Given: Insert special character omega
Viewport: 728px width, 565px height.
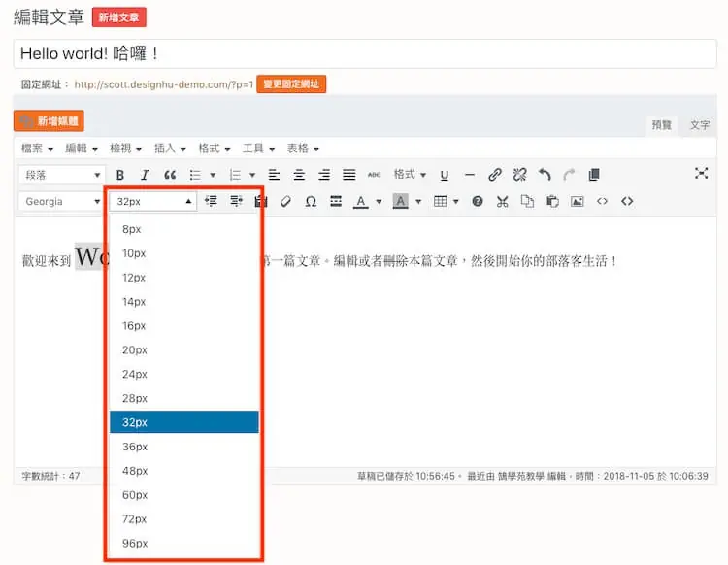Looking at the screenshot, I should coord(311,202).
